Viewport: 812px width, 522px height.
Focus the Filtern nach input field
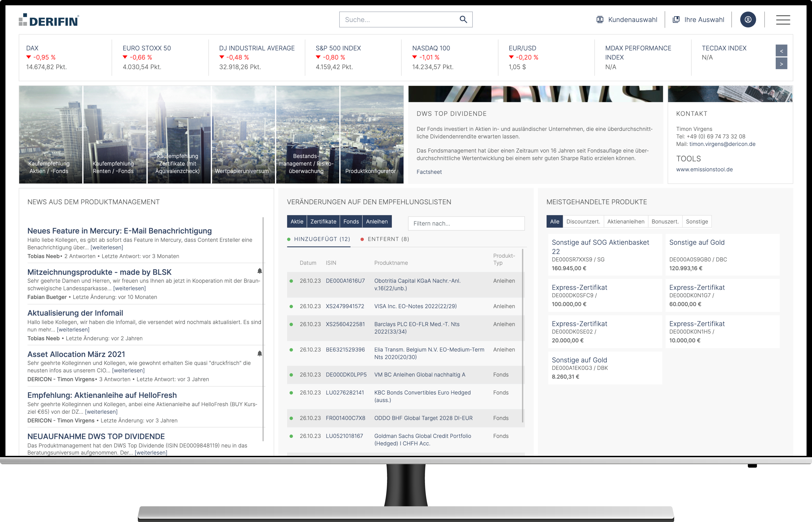(x=466, y=223)
